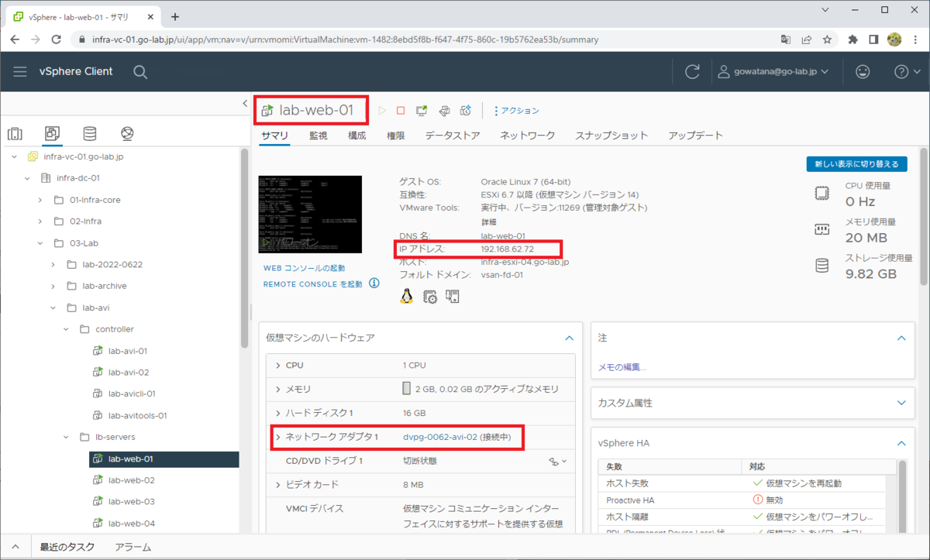The height and width of the screenshot is (560, 930).
Task: Open the サマリ tab
Action: pyautogui.click(x=275, y=136)
